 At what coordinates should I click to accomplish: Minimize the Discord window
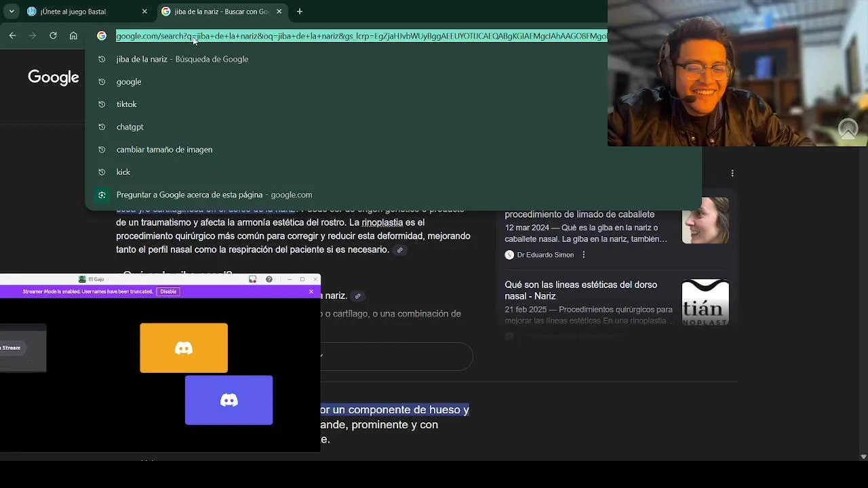[x=290, y=279]
